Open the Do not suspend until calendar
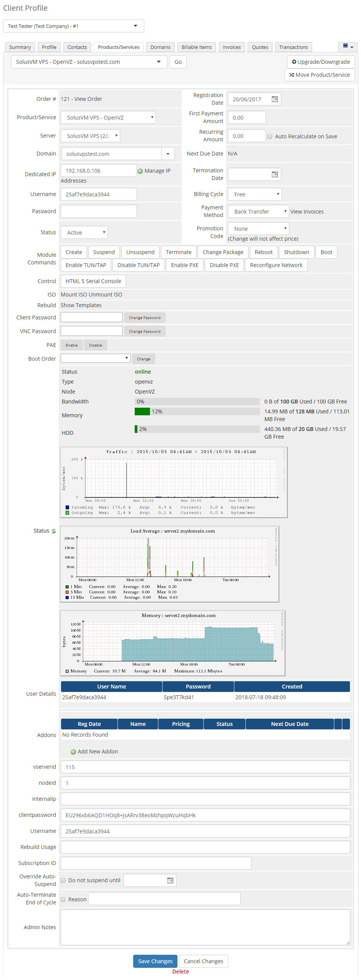 coord(170,880)
